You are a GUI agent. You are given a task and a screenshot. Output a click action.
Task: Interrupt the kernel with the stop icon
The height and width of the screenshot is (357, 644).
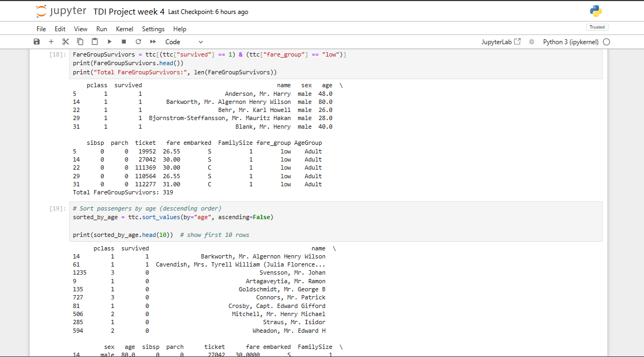point(124,41)
